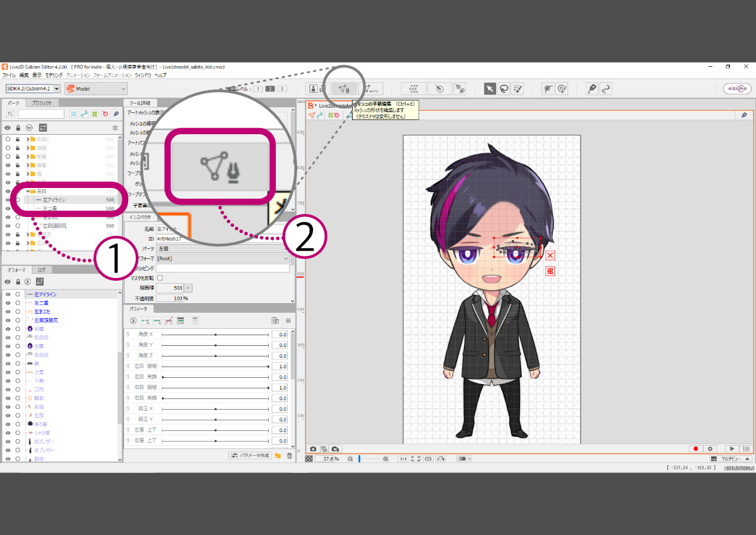Collapse the 左目 folder in parts tree
The width and height of the screenshot is (756, 535).
tap(28, 191)
